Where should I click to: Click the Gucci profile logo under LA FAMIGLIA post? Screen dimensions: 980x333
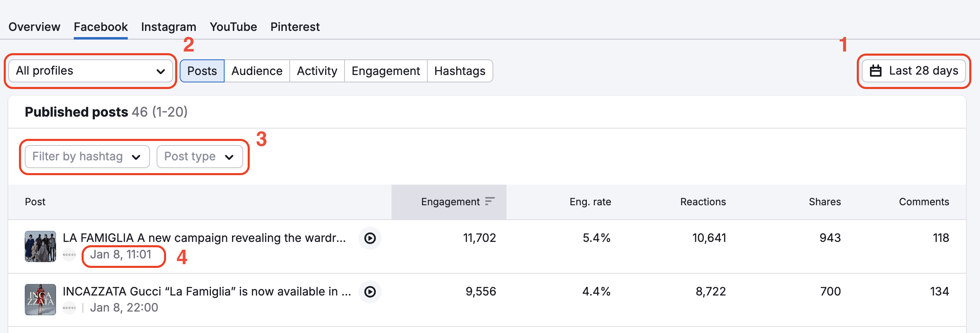69,255
